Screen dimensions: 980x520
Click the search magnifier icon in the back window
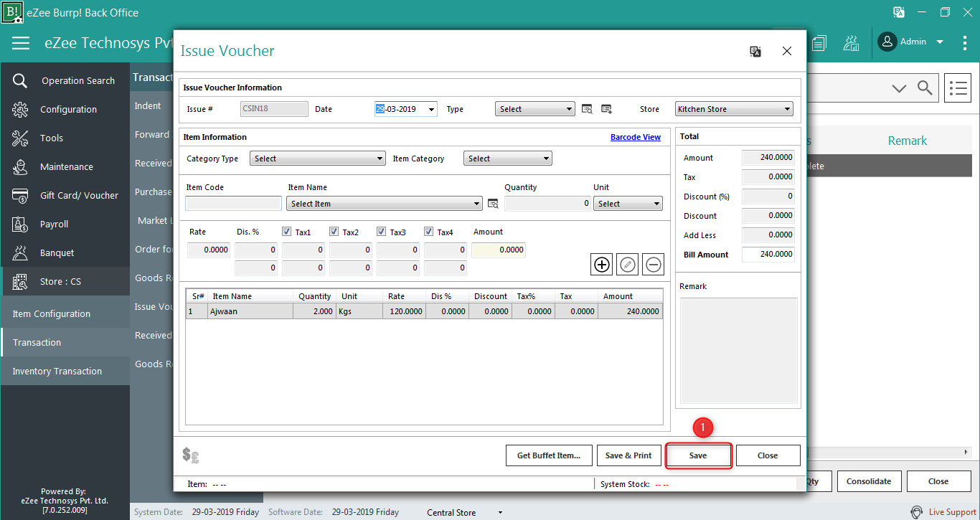click(x=925, y=88)
